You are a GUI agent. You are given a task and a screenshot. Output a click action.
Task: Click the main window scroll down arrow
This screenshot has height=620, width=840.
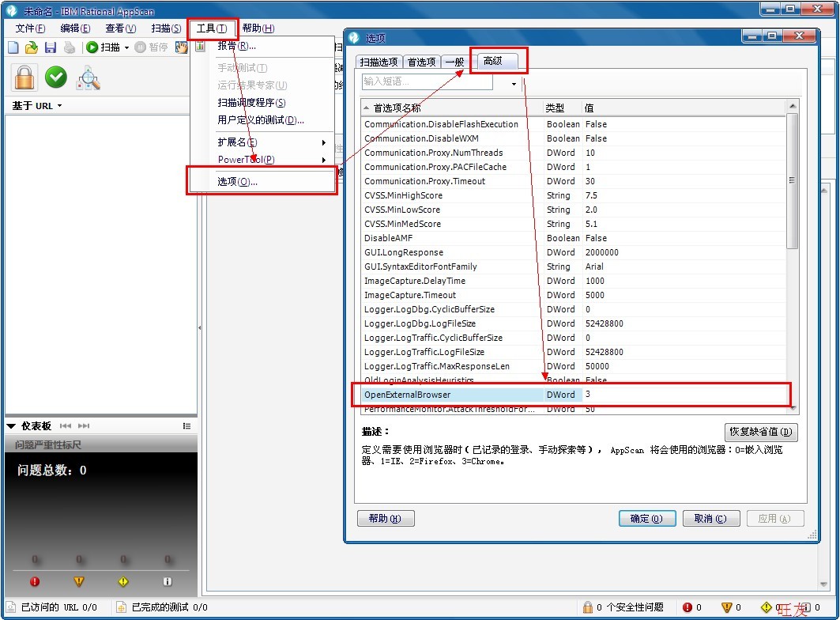click(x=824, y=584)
